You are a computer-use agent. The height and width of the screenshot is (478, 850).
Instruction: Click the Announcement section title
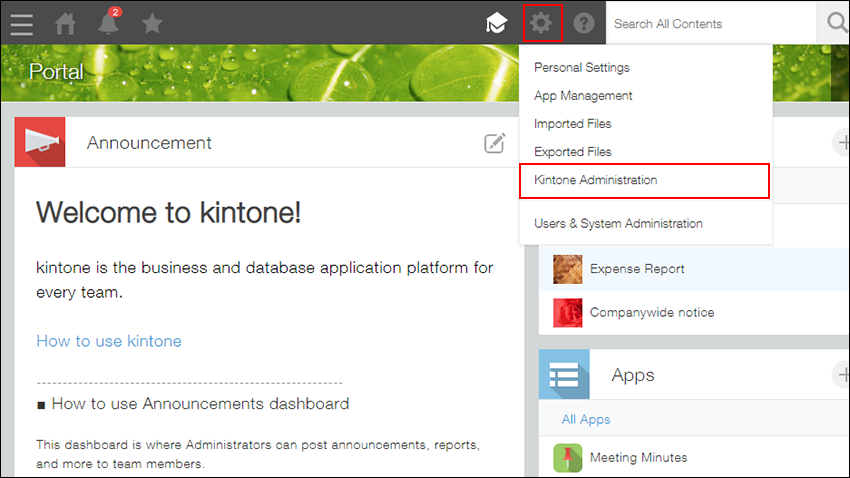click(149, 143)
